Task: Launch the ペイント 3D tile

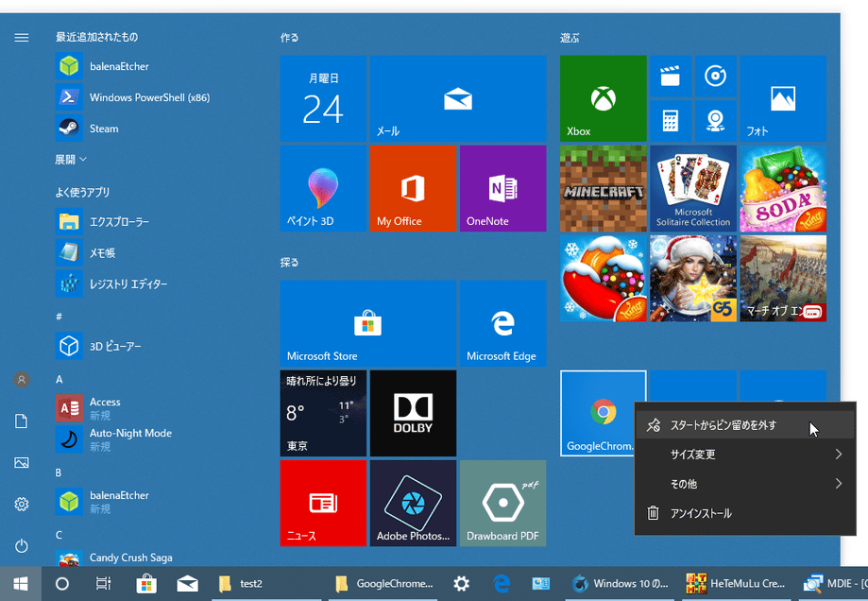Action: point(323,188)
